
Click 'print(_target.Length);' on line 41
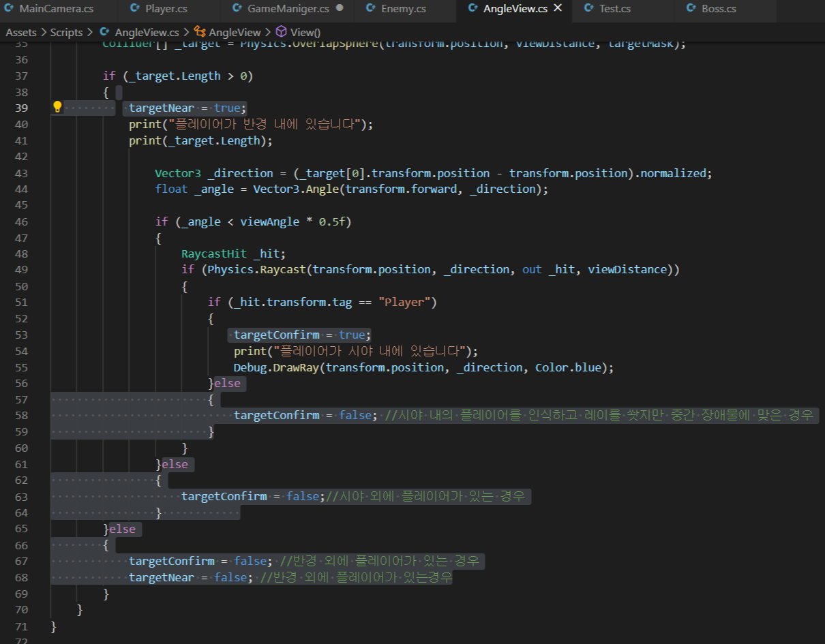pos(200,140)
